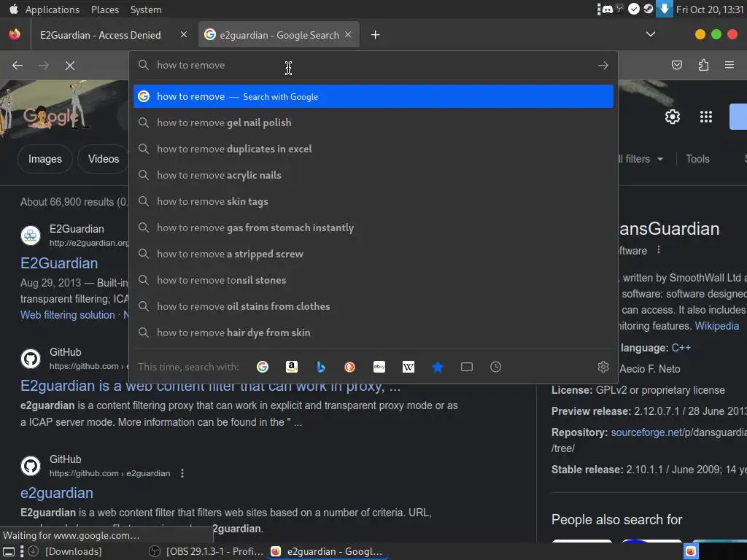Viewport: 747px width, 560px height.
Task: Open more options beside DansGuardian software label
Action: [x=659, y=249]
